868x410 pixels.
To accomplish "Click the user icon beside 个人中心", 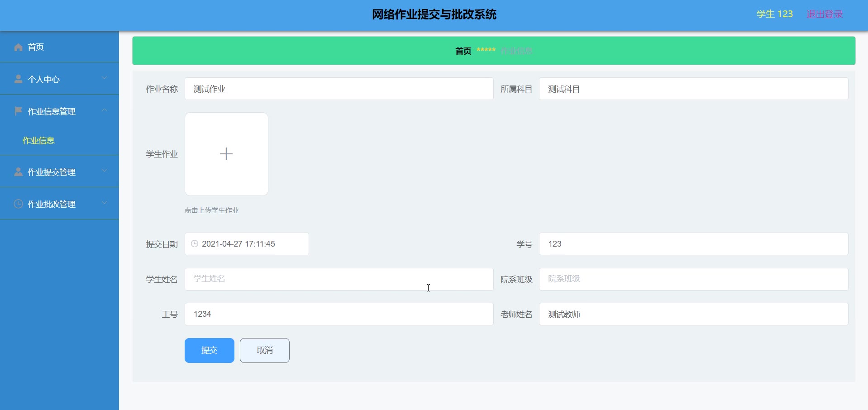I will (19, 79).
